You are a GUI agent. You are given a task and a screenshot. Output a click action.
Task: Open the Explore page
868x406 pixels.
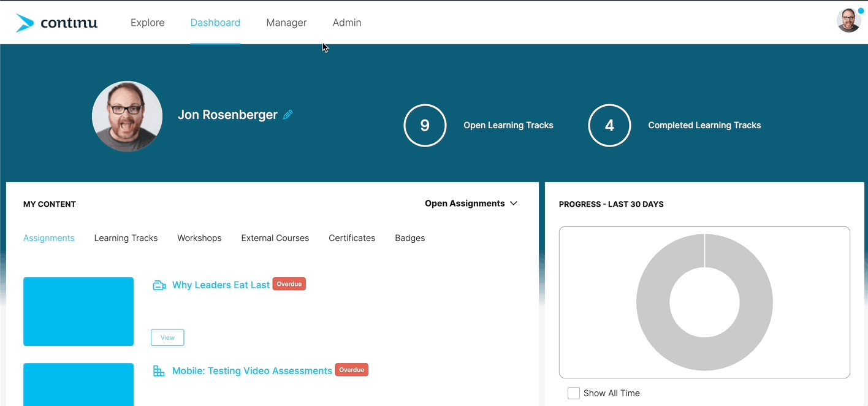(x=148, y=23)
